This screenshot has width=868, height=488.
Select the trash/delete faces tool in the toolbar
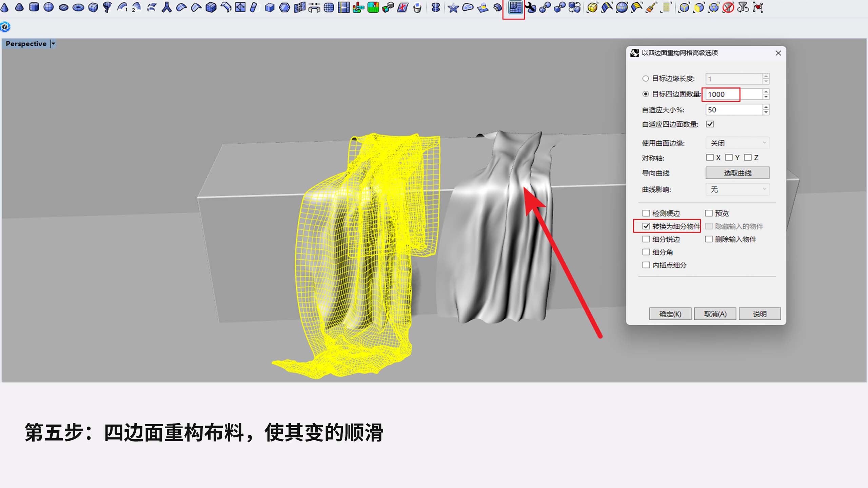click(417, 8)
